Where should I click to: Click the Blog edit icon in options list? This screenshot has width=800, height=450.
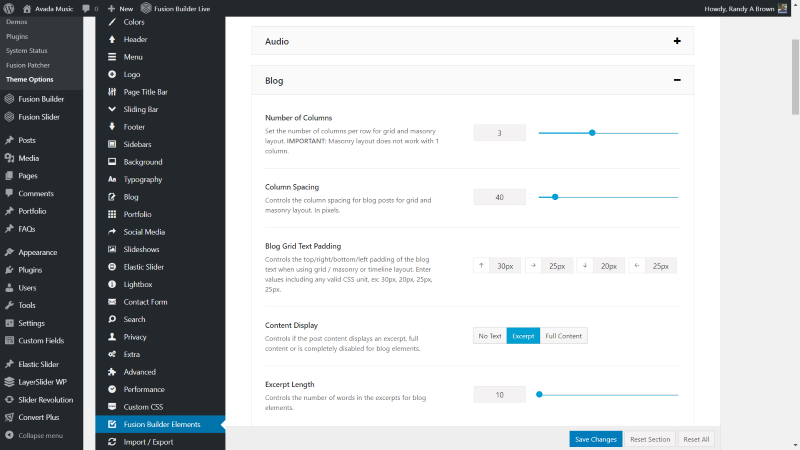pyautogui.click(x=112, y=197)
